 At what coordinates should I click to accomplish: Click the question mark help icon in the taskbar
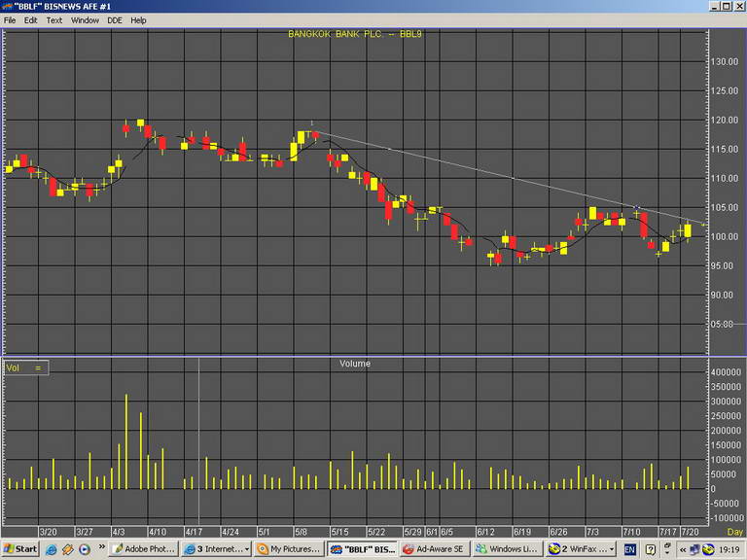point(651,549)
